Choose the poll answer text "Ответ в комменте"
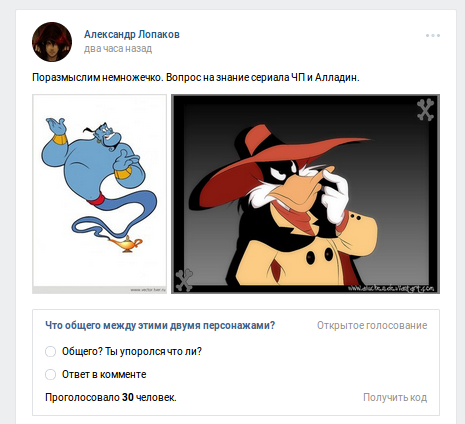 (104, 375)
